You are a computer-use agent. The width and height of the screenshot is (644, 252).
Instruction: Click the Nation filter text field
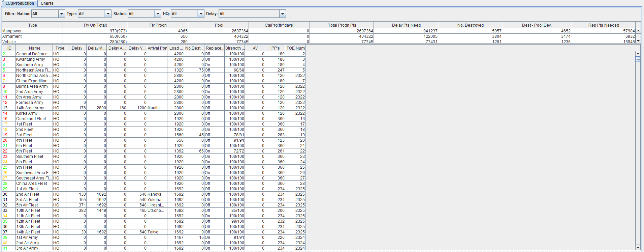pyautogui.click(x=45, y=14)
